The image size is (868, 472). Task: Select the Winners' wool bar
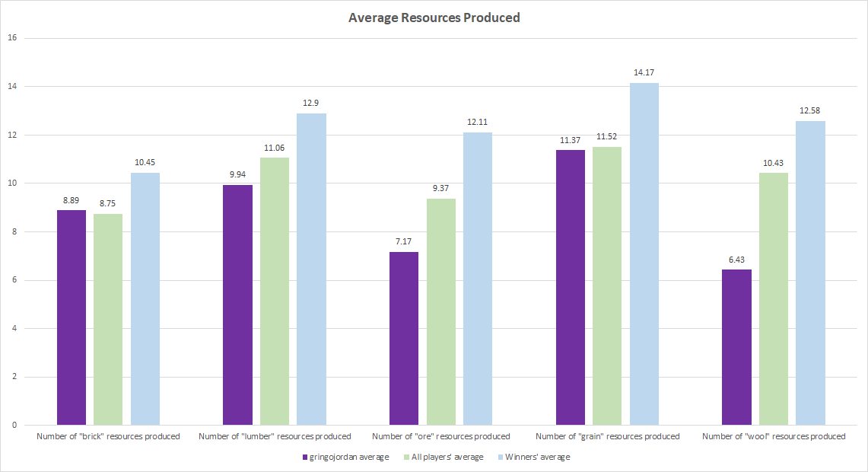(810, 273)
